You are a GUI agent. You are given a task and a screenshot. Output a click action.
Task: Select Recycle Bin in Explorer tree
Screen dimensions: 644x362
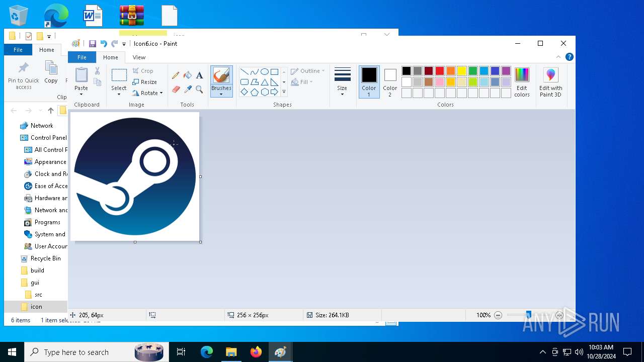pyautogui.click(x=45, y=258)
